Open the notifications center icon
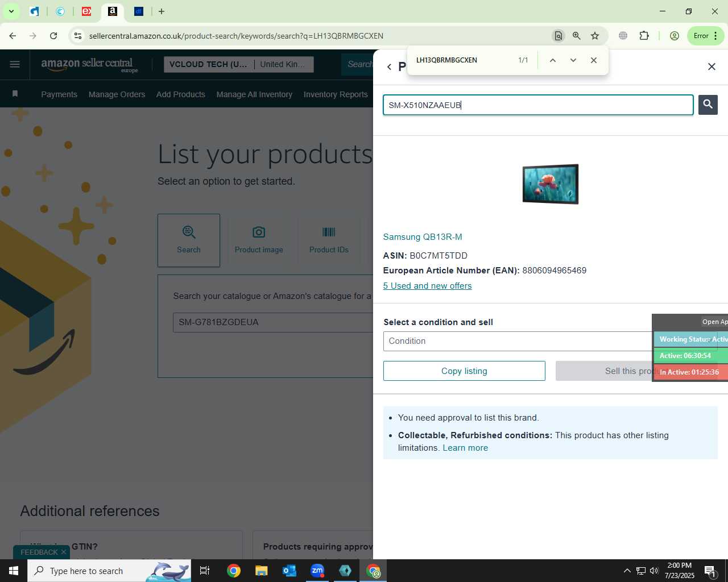Viewport: 728px width, 582px height. pos(710,571)
